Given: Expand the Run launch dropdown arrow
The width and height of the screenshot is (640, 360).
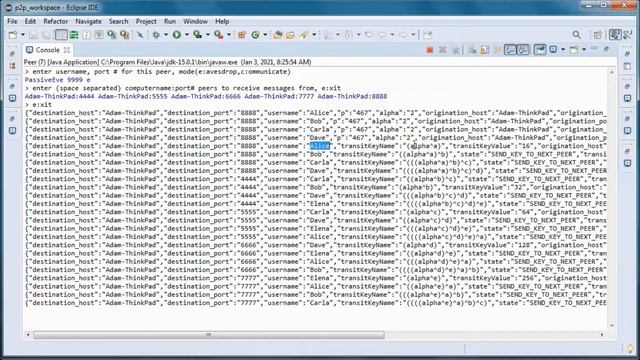Looking at the screenshot, I should [187, 35].
